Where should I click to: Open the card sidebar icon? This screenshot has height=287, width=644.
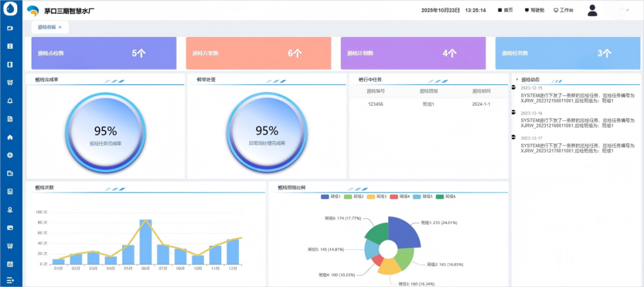(x=10, y=227)
